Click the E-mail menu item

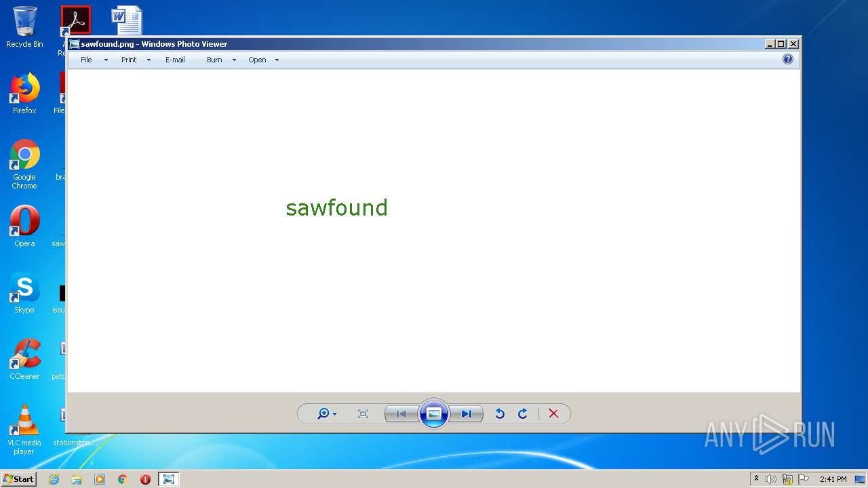(x=175, y=60)
